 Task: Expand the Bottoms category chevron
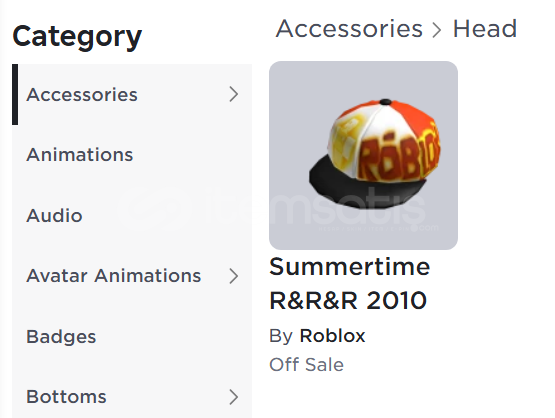tap(234, 397)
